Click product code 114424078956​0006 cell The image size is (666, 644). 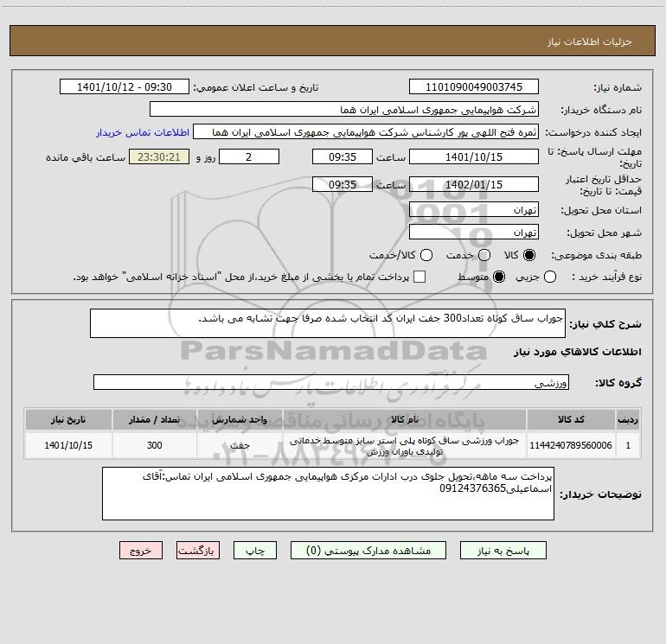tap(571, 445)
